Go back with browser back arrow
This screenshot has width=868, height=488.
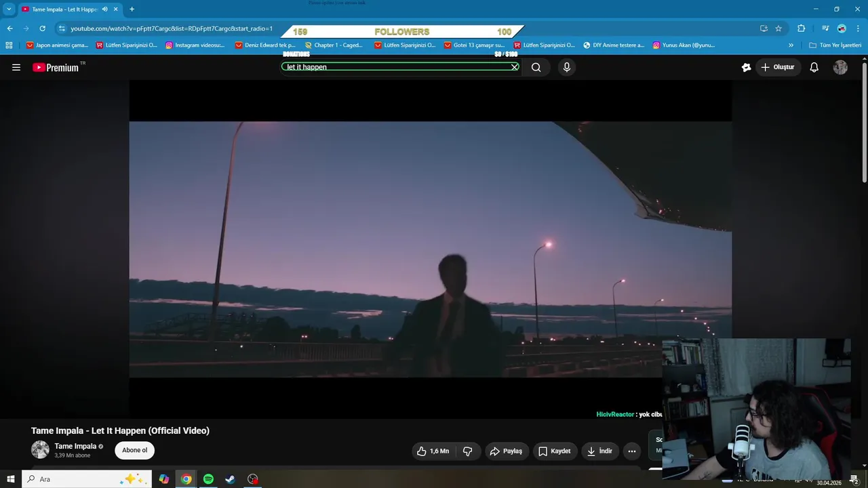[x=9, y=28]
